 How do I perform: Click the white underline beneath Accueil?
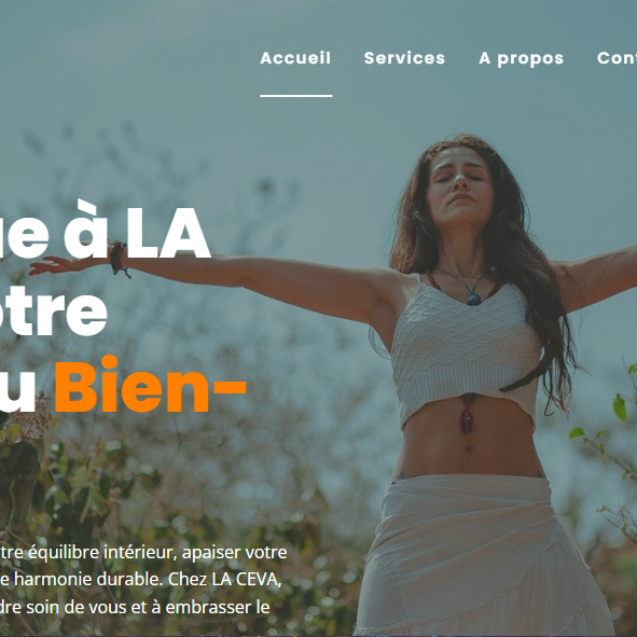296,96
